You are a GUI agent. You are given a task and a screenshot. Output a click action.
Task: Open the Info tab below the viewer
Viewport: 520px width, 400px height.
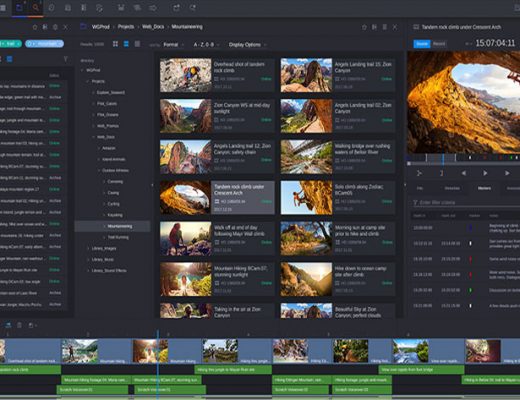(420, 188)
